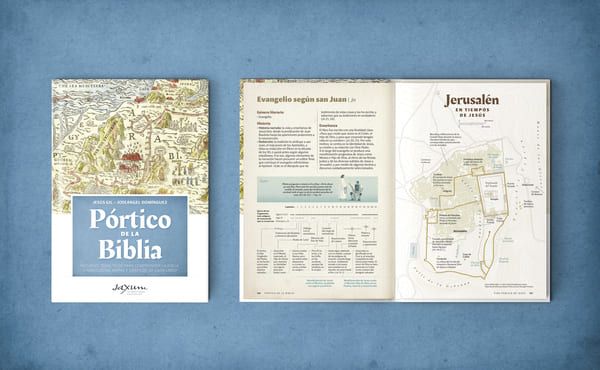Click the 'Evangelio según san Juan' heading
Viewport: 600px width, 370px height.
302,99
